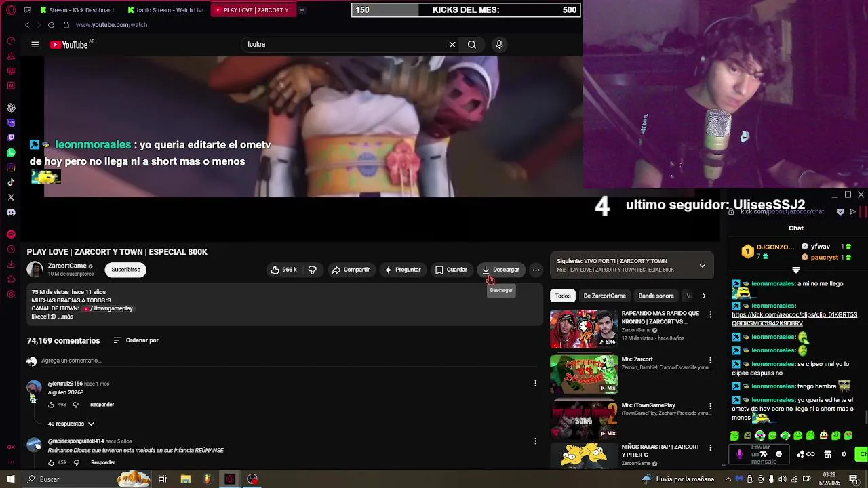Open Task View on the taskbar

[163, 479]
